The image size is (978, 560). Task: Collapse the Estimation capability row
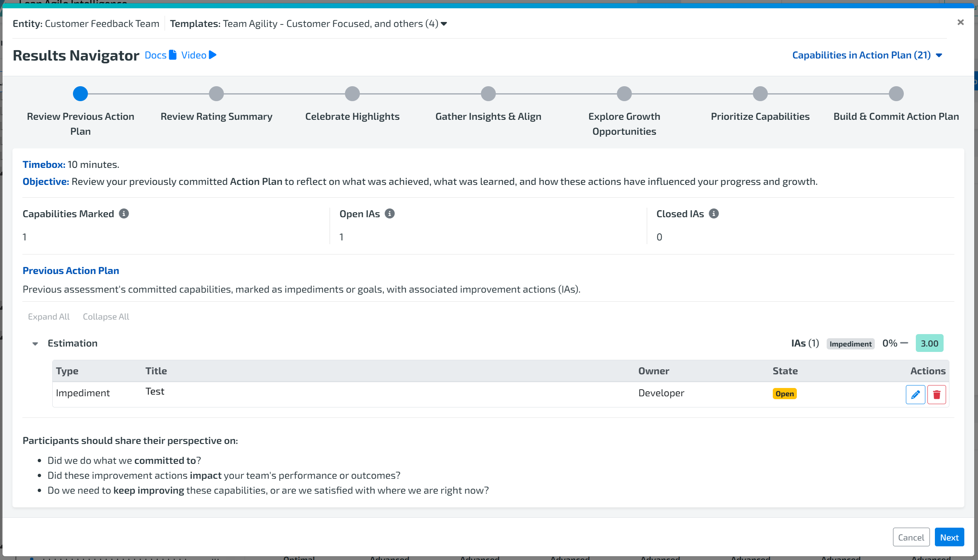tap(35, 344)
